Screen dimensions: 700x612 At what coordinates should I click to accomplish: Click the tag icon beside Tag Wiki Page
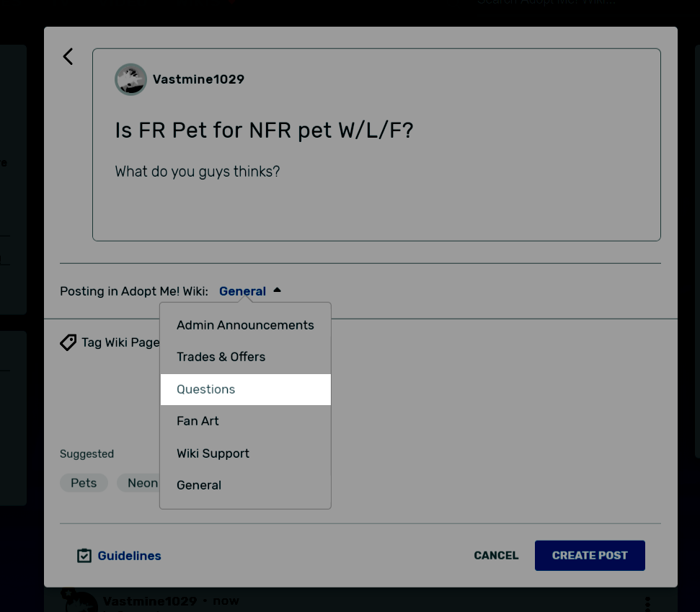click(x=68, y=342)
